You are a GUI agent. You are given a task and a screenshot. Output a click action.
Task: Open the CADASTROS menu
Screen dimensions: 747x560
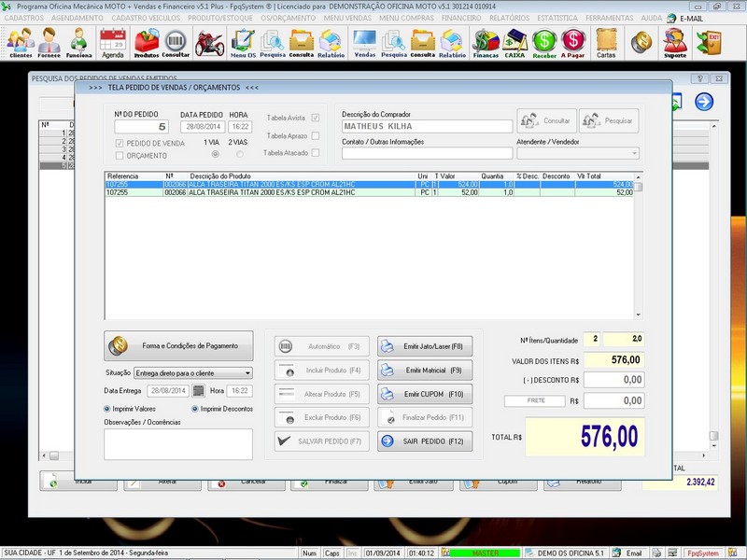click(24, 18)
